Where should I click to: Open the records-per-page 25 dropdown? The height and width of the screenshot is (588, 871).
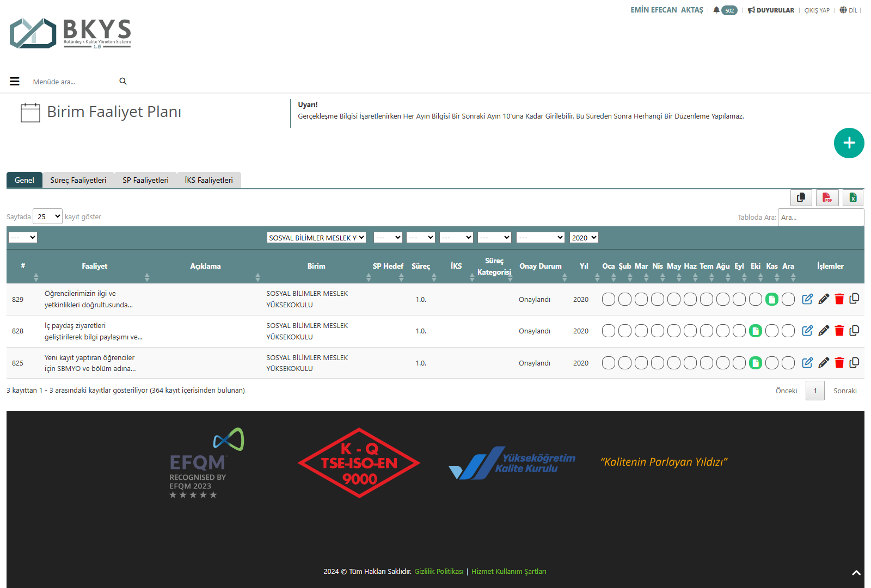(x=48, y=216)
